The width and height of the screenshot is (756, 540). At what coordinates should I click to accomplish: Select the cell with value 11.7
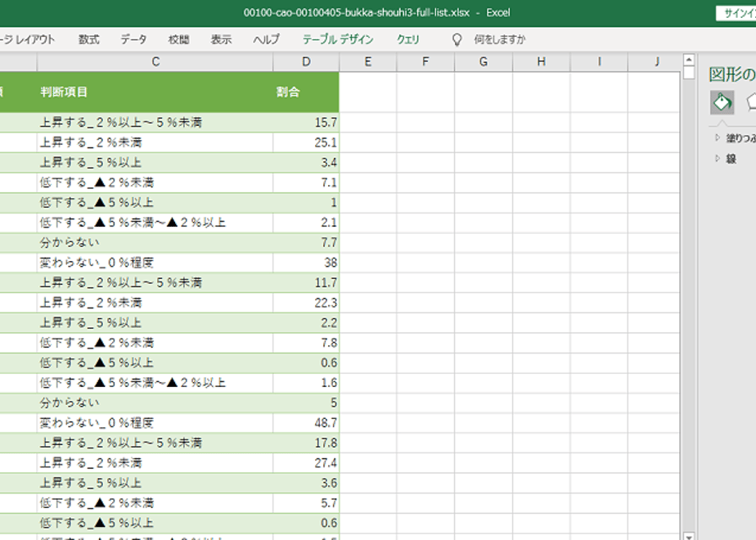pyautogui.click(x=306, y=282)
